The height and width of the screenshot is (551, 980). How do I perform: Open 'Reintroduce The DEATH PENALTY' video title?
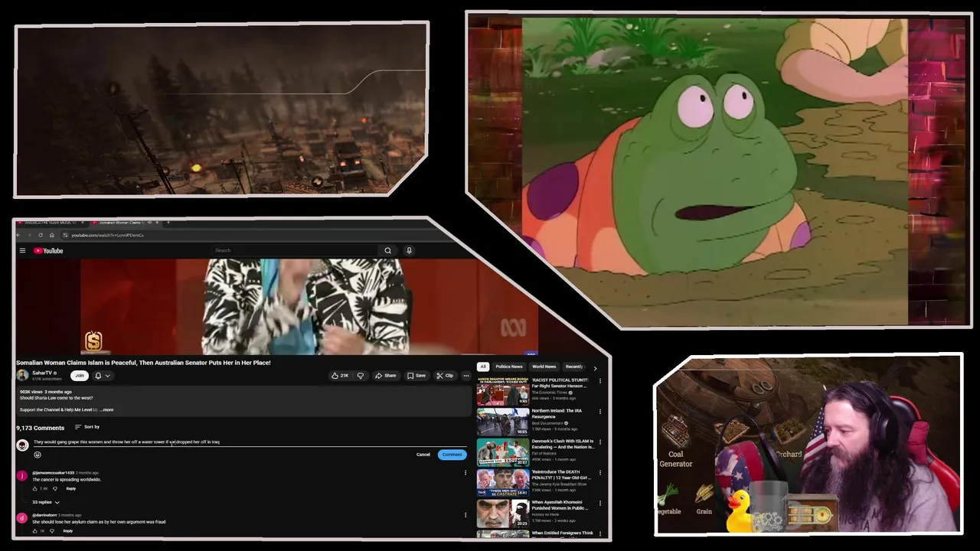(x=561, y=474)
